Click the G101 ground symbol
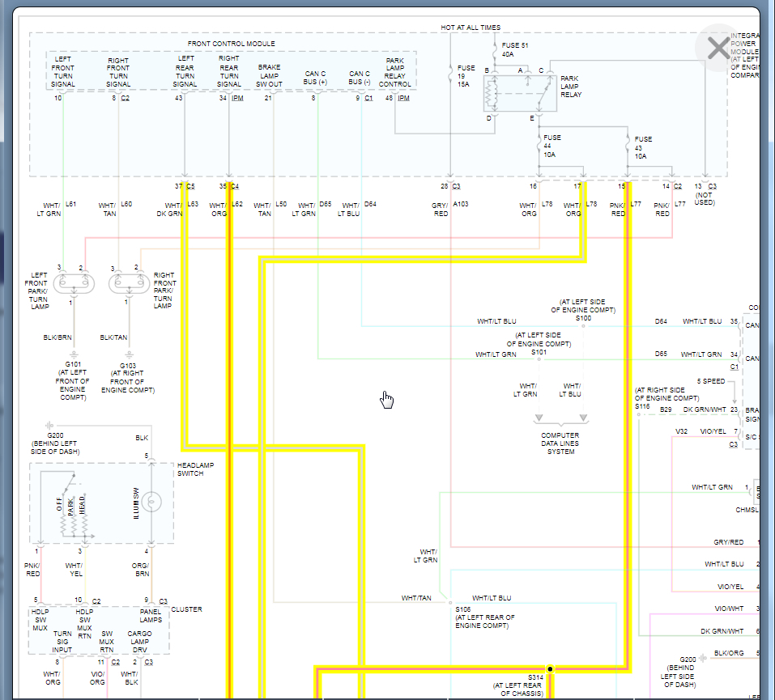This screenshot has height=700, width=775. pos(74,355)
